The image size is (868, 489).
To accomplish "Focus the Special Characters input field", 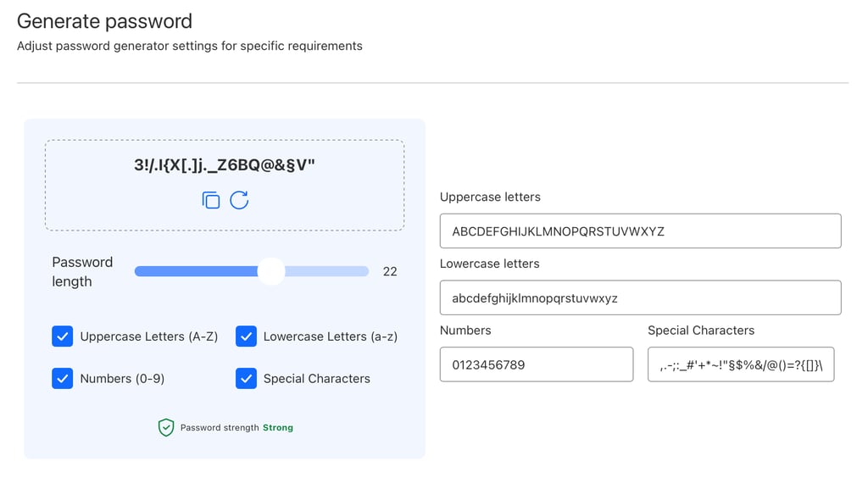I will point(741,364).
